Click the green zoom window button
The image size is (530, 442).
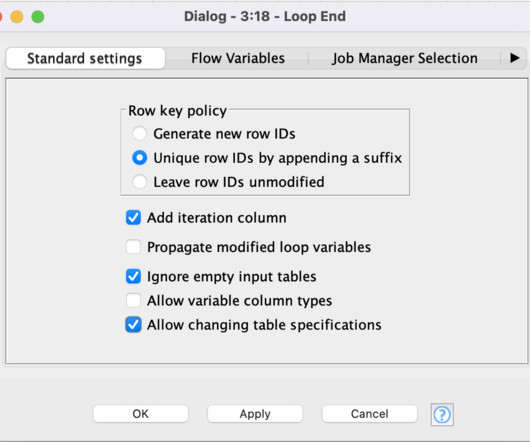(38, 17)
